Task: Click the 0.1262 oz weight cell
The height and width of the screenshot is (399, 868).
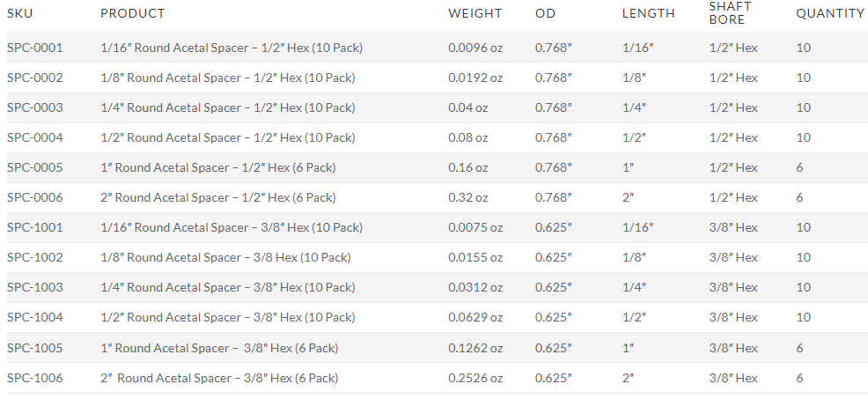Action: tap(475, 348)
